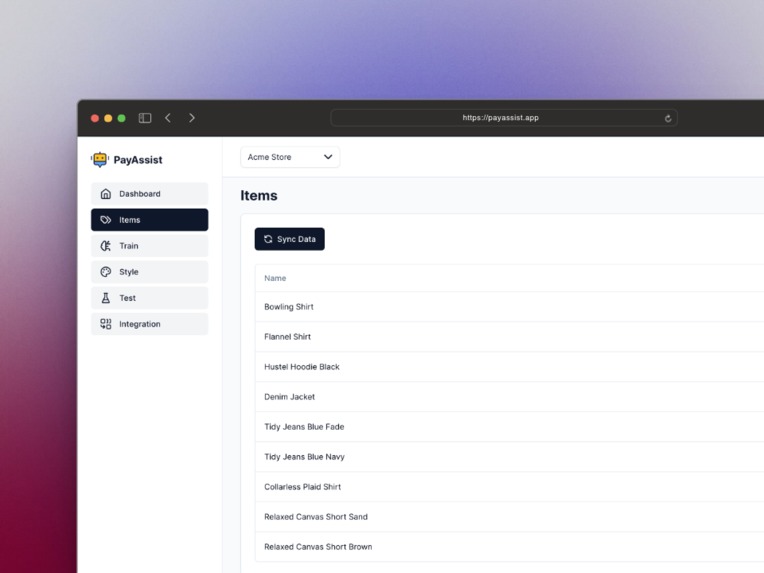Click the Train brain icon
This screenshot has height=573, width=764.
(106, 246)
